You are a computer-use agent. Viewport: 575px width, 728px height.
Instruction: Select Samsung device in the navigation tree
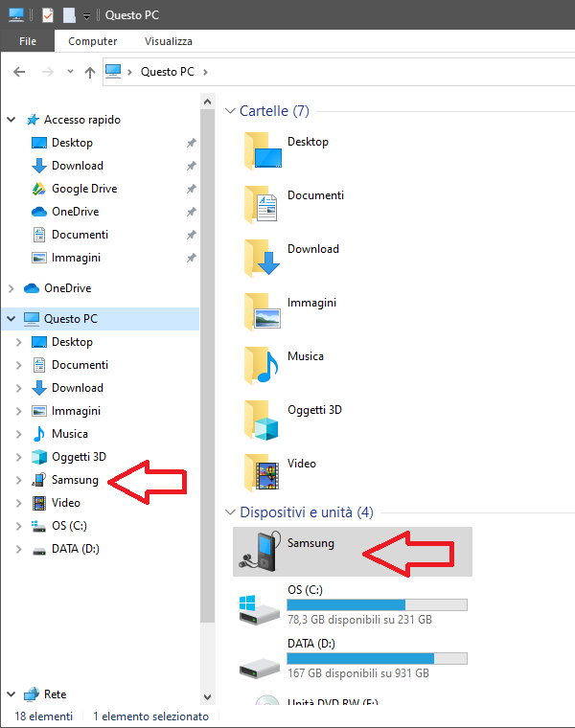[75, 480]
